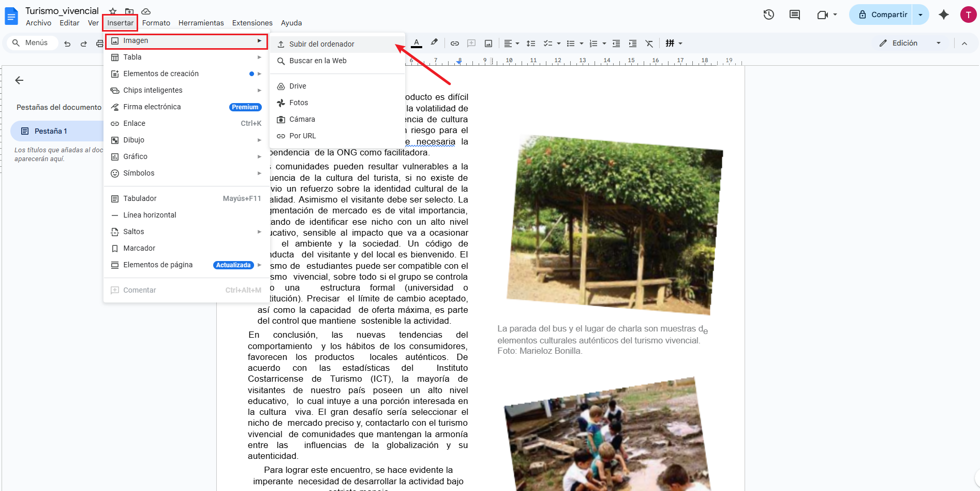980x491 pixels.
Task: Show all comments icon
Action: click(794, 15)
